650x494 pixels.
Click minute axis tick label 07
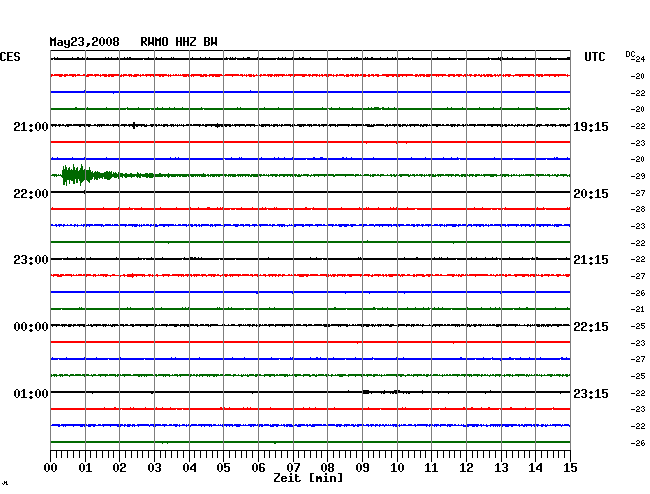293,468
